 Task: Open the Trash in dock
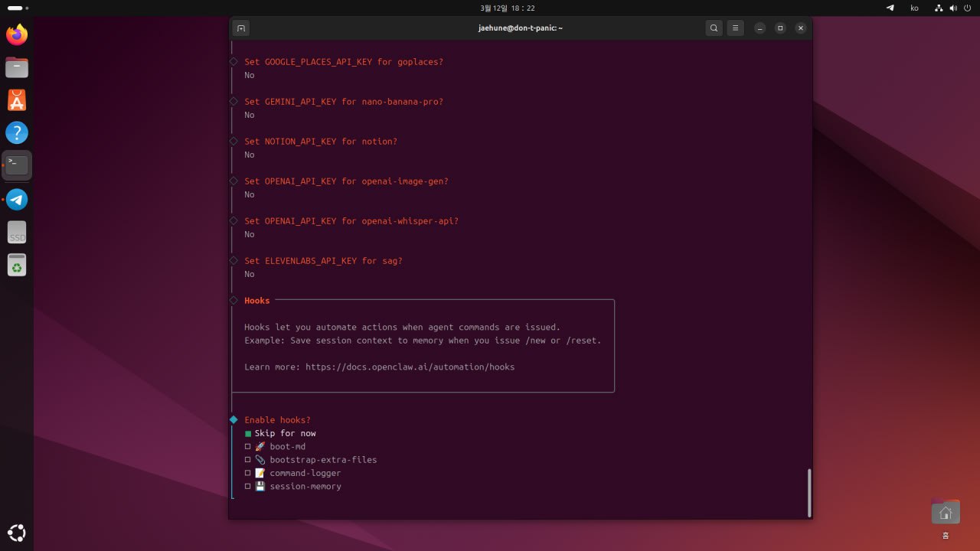(17, 266)
